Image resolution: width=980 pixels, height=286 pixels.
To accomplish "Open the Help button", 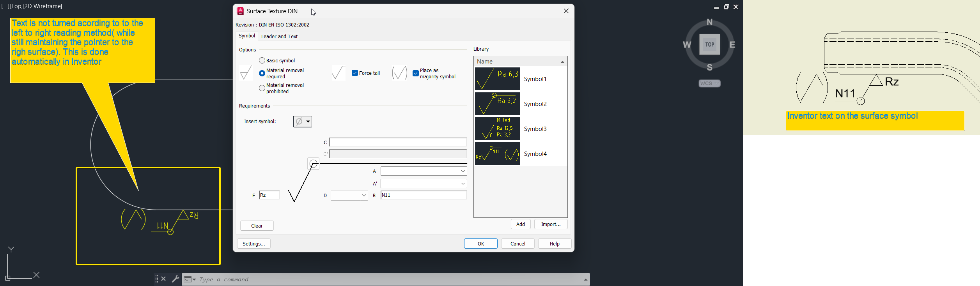I will pyautogui.click(x=555, y=244).
